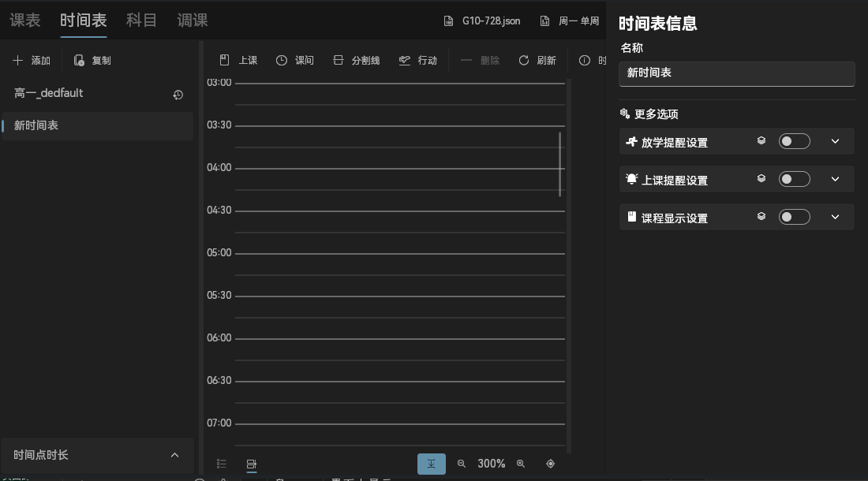The image size is (868, 481).
Task: Click the 刷新 refresh button
Action: (537, 61)
